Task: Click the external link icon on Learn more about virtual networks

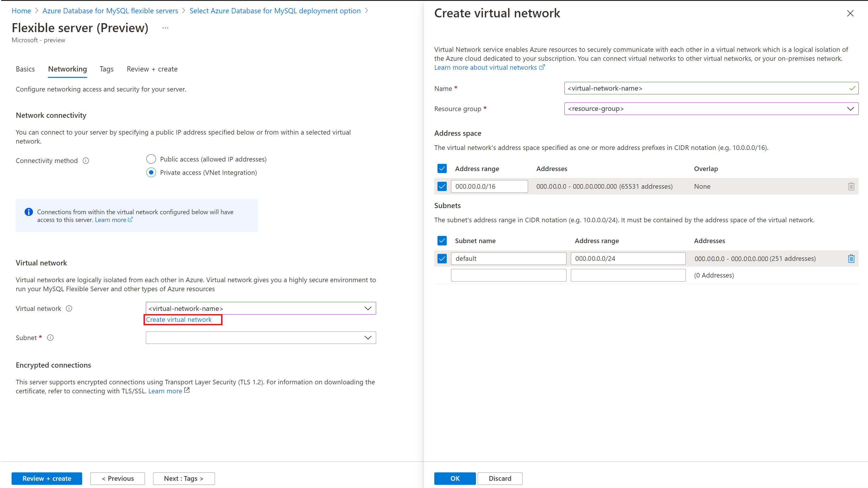Action: [542, 67]
